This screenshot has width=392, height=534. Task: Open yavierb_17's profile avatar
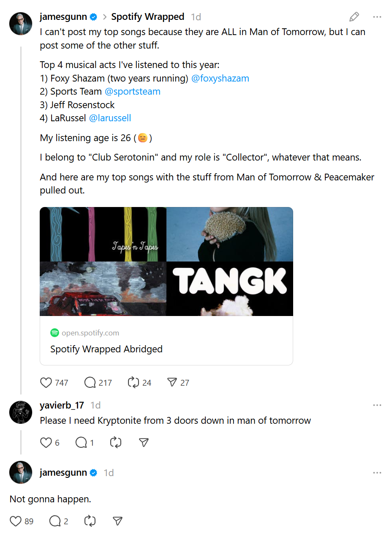pos(21,412)
